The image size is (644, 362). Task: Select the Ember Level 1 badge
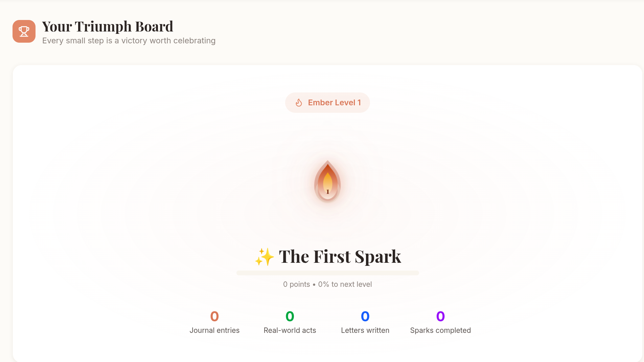327,103
